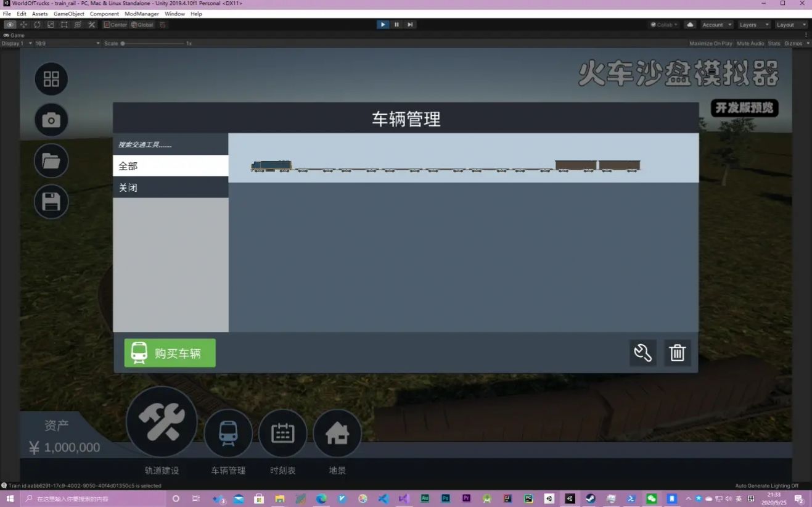The image size is (812, 507).
Task: Open 轨道建设 using the tools icon
Action: tap(162, 421)
